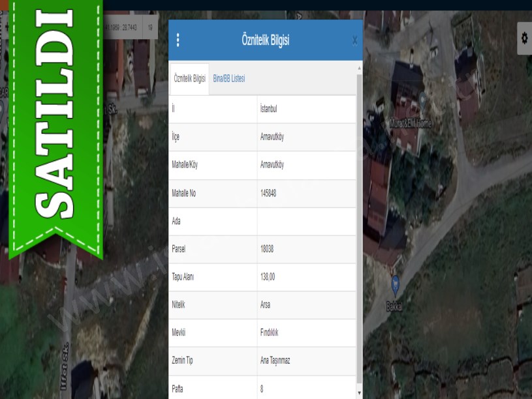Select the Öznitelik Bilgisi tab

click(x=189, y=78)
